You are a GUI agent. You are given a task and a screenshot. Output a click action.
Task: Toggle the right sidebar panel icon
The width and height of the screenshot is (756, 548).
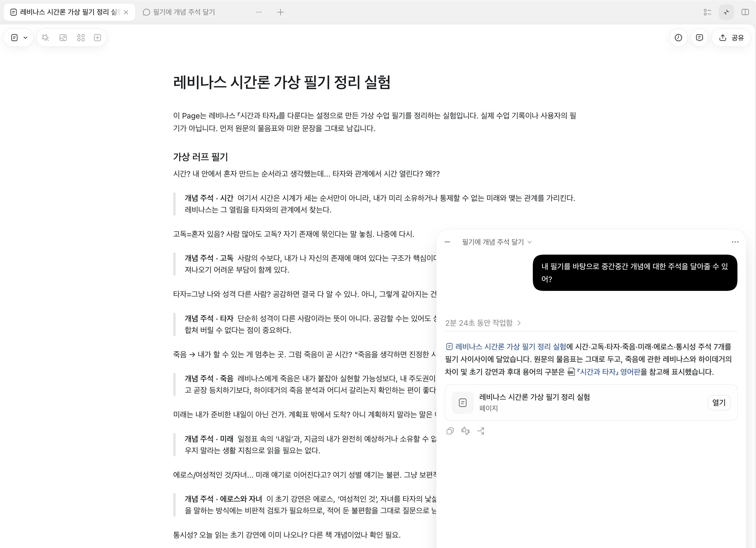click(x=745, y=12)
